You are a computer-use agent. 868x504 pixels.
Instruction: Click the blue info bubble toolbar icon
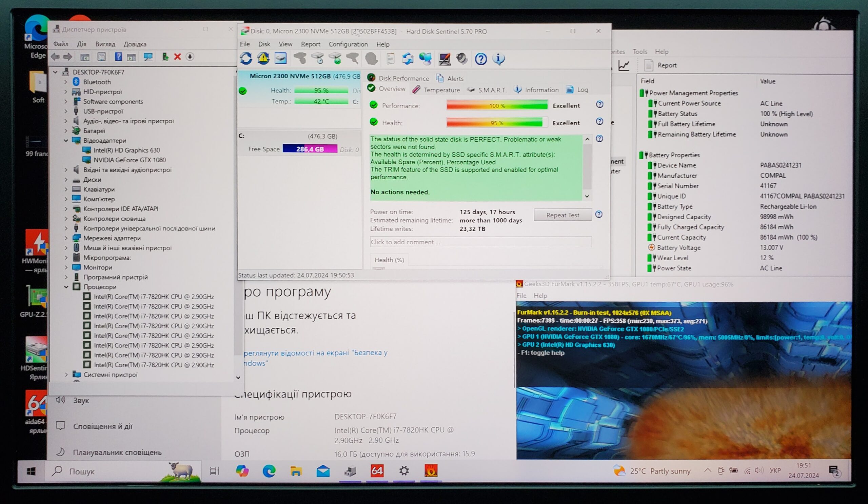pos(499,59)
